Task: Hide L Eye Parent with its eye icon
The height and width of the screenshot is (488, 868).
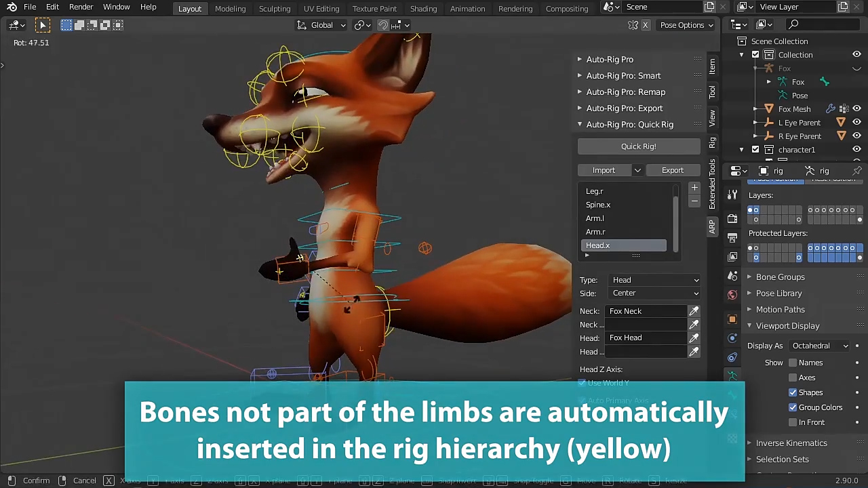Action: 857,123
